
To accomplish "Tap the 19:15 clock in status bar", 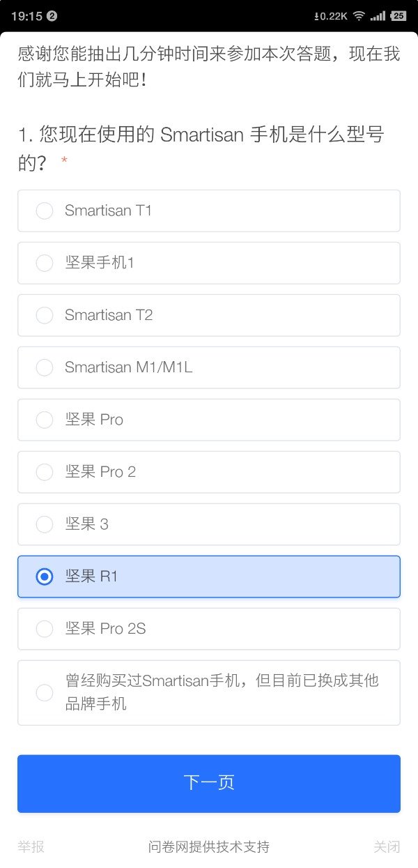I will [x=26, y=16].
